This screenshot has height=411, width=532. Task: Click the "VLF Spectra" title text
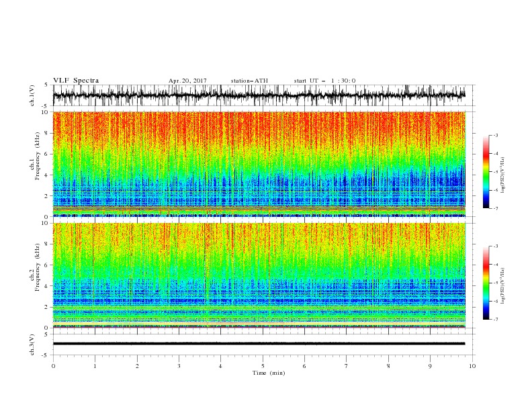(76, 81)
